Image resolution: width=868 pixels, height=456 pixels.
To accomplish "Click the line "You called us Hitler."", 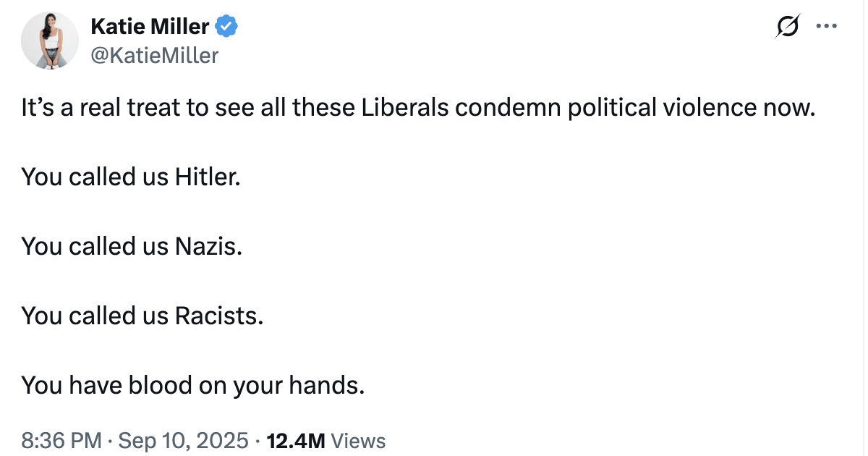I will [130, 178].
